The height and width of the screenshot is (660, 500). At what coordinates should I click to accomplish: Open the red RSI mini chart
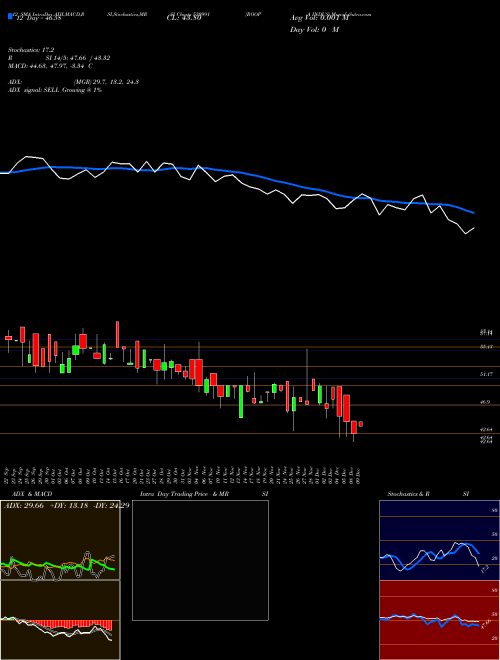point(439,620)
